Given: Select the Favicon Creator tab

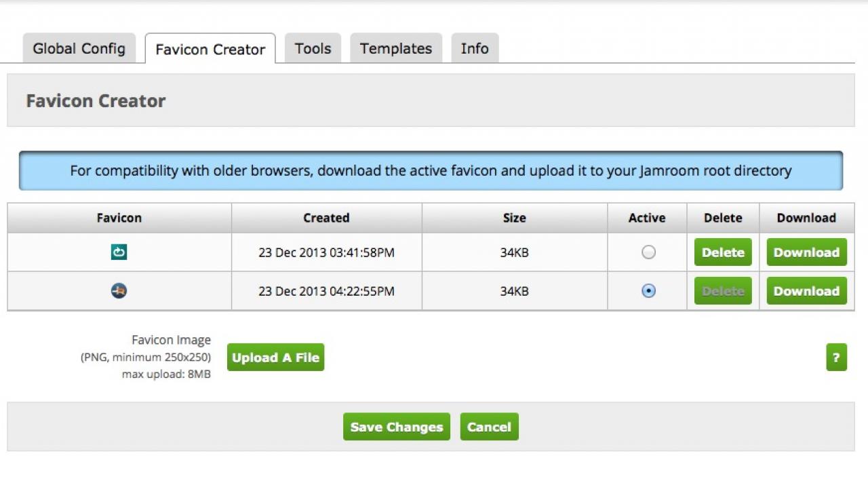Looking at the screenshot, I should click(210, 50).
